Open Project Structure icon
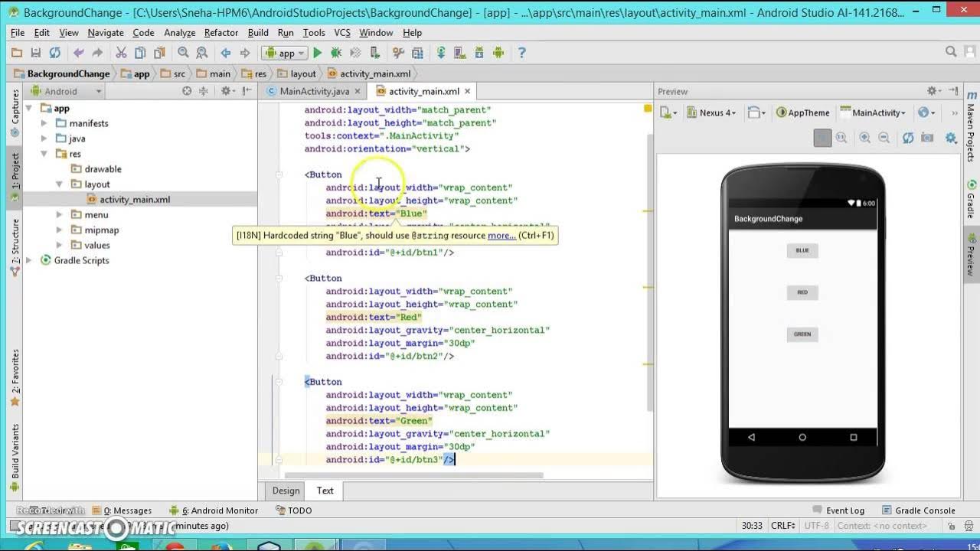 pos(417,53)
